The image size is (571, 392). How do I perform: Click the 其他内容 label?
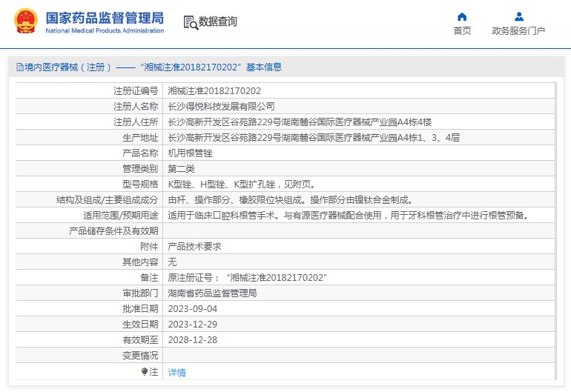pos(140,262)
